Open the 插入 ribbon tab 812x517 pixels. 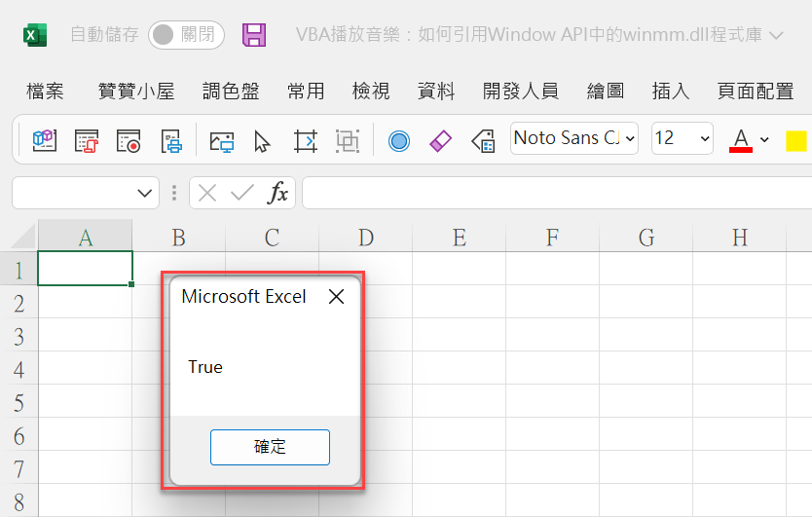tap(671, 92)
